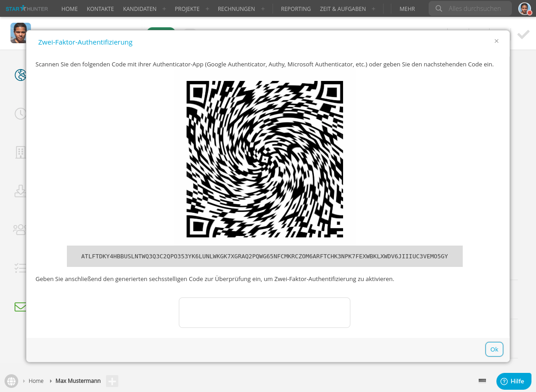Open the HOME menu item
Viewport: 536px width, 392px height.
(x=70, y=9)
